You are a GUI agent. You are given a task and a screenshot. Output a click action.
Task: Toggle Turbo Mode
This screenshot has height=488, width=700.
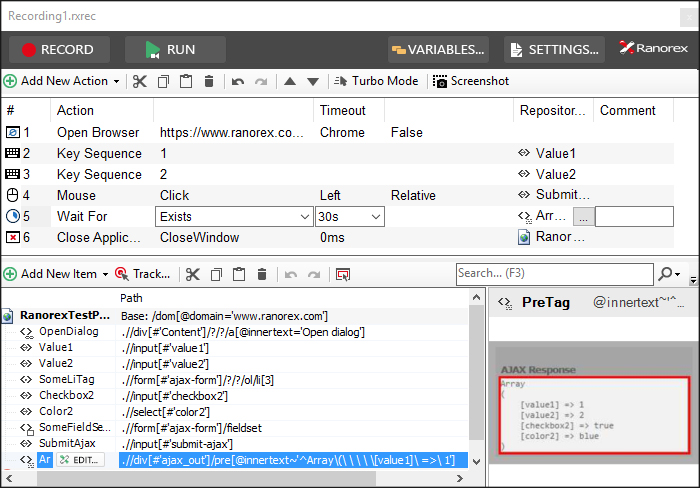(376, 81)
